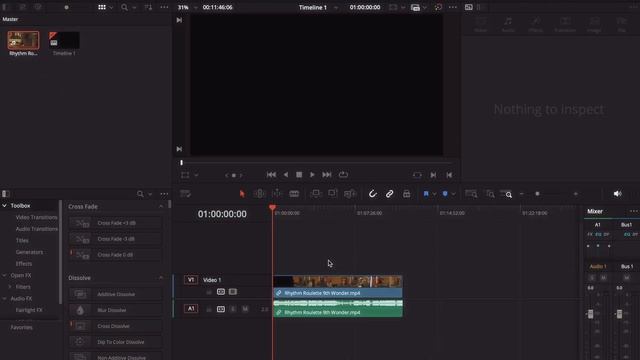Viewport: 640px width, 360px height.
Task: Select the Selection Mode arrow tool
Action: click(x=242, y=194)
